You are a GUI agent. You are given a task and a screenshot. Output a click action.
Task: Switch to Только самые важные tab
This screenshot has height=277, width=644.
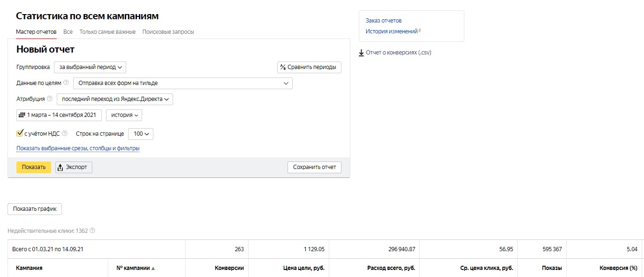click(x=107, y=32)
